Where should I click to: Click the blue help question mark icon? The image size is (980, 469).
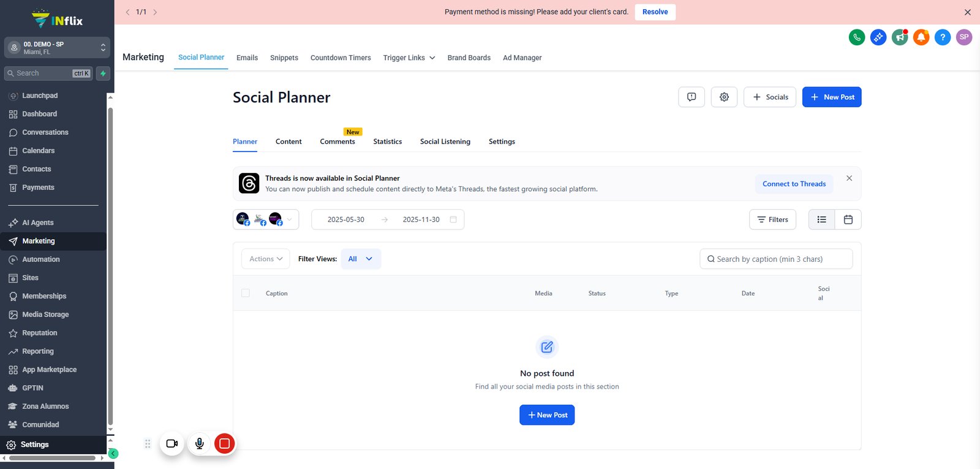(x=943, y=37)
